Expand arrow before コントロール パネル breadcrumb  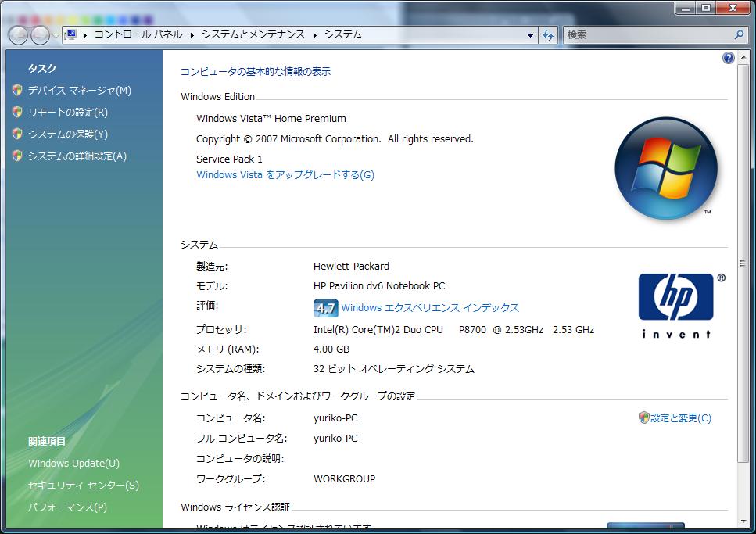click(85, 35)
